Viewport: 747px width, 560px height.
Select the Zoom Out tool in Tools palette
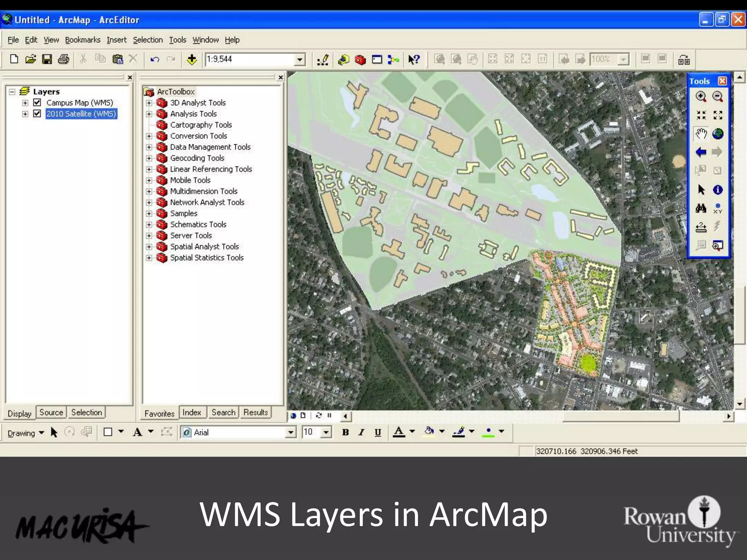tap(717, 97)
